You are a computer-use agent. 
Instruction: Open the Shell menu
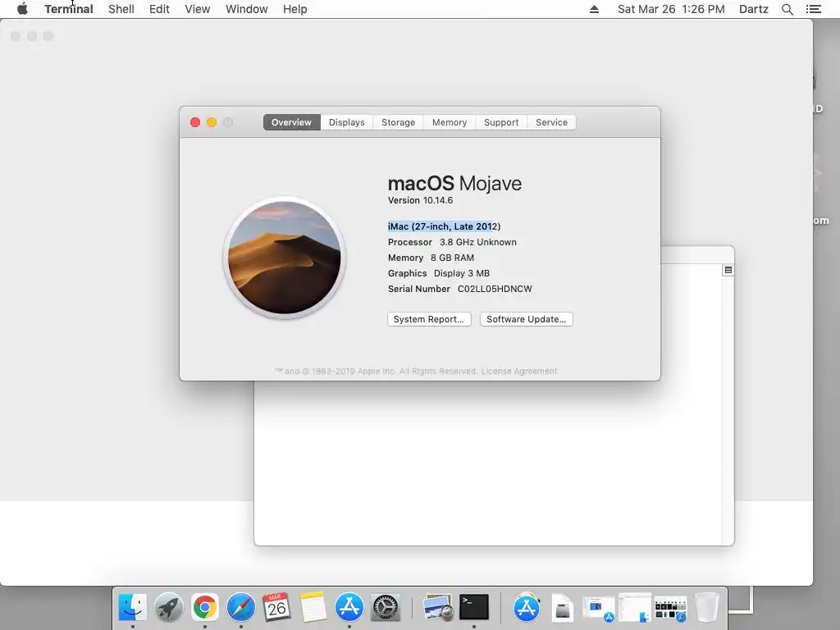click(x=121, y=9)
